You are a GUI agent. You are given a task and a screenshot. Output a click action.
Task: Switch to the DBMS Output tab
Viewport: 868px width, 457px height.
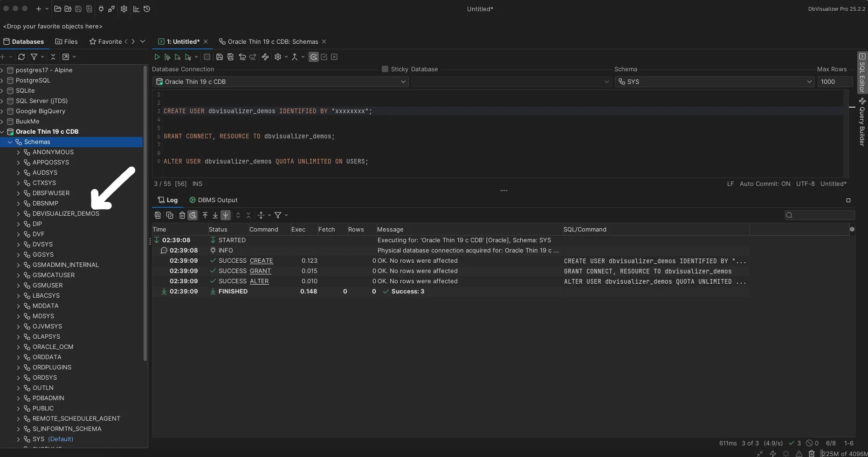(x=213, y=200)
